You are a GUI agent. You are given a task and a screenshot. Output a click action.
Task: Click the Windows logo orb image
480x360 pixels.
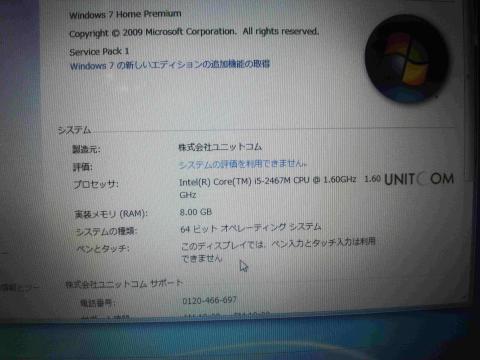pos(407,59)
